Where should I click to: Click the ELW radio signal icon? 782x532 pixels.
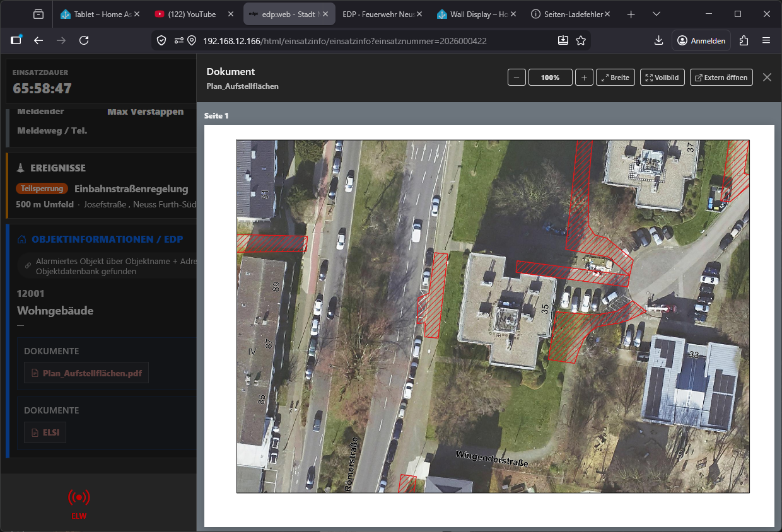click(x=79, y=497)
